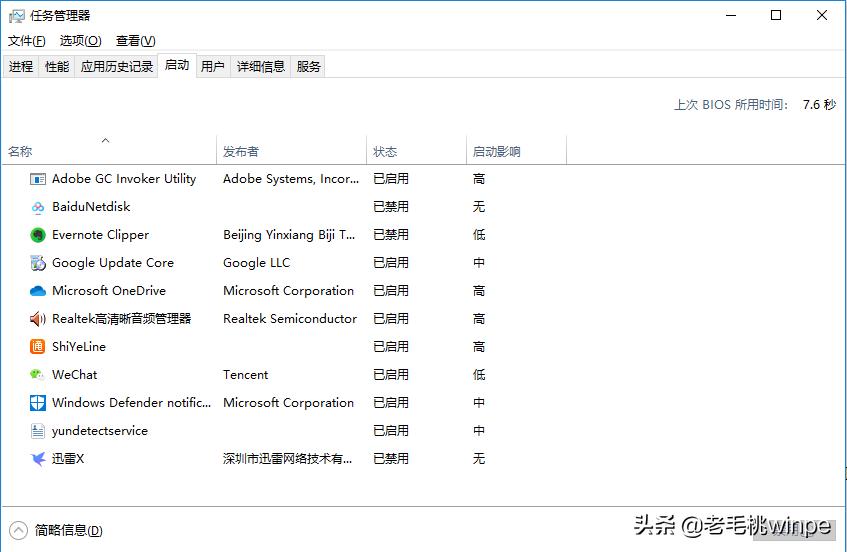847x552 pixels.
Task: Switch to the 进程 tab
Action: (x=21, y=66)
